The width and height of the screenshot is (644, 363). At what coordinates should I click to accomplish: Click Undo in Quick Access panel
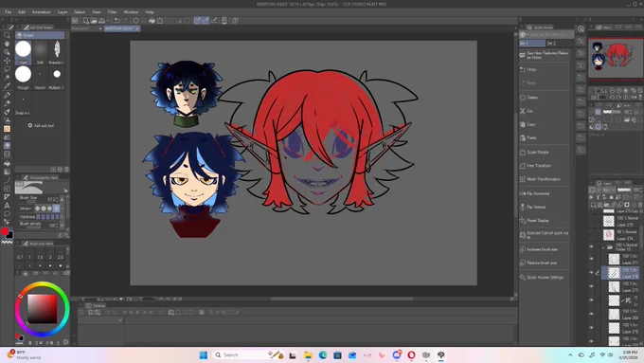(x=545, y=70)
